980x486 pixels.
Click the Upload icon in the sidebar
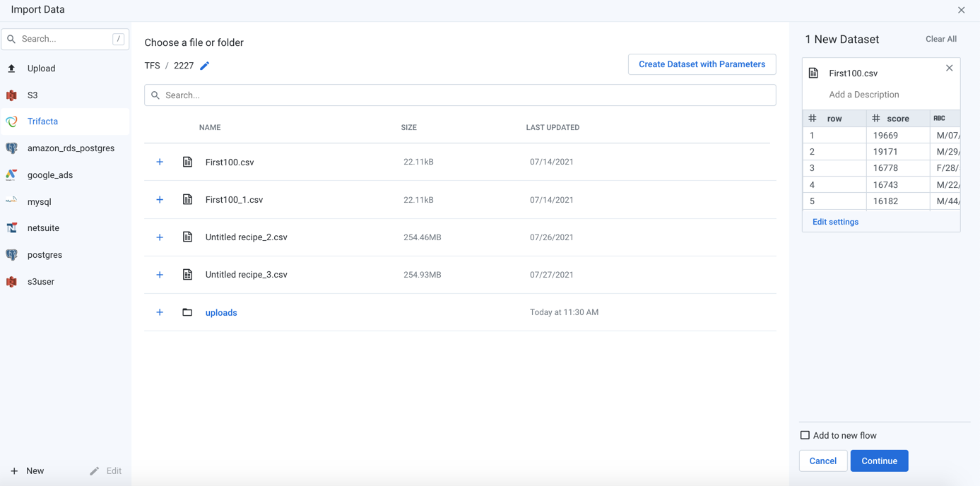point(12,69)
